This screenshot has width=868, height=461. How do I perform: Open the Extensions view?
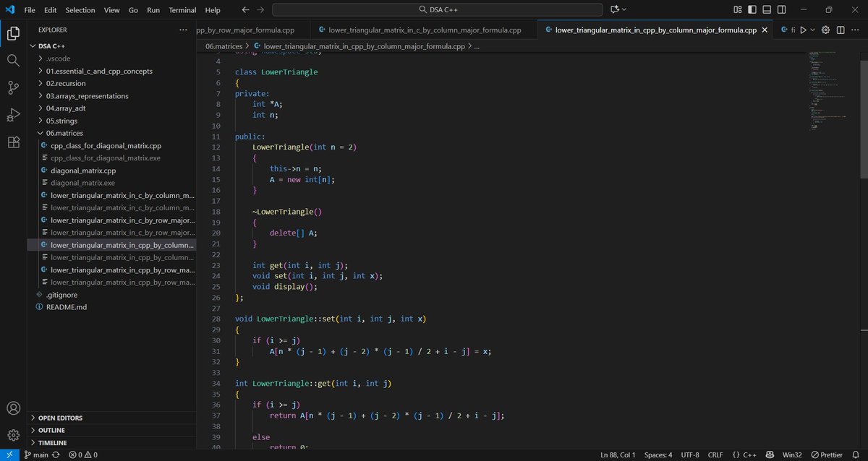click(x=13, y=142)
